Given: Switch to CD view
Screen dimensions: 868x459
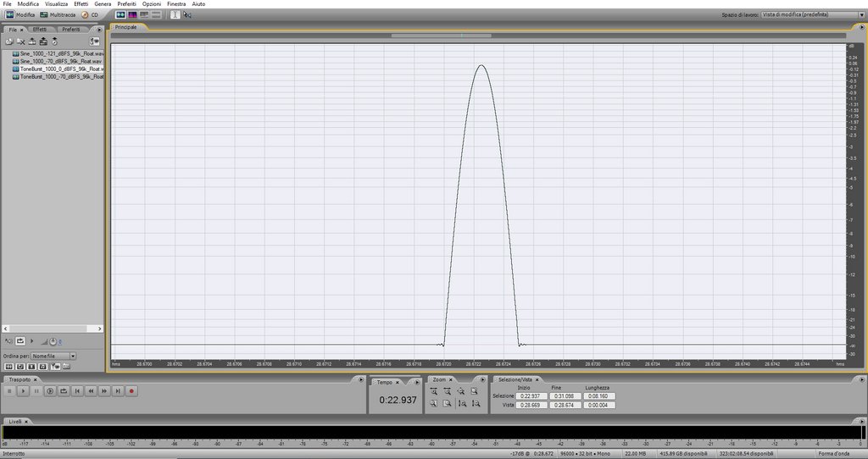Looking at the screenshot, I should (90, 15).
